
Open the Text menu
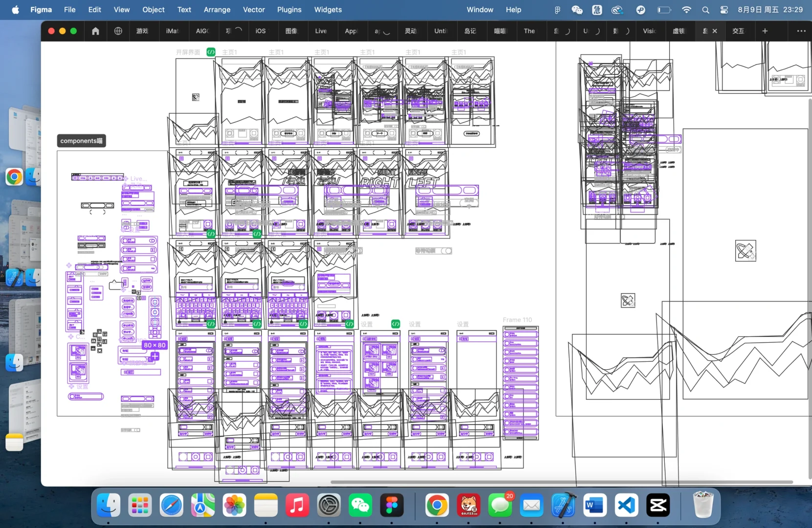[184, 10]
